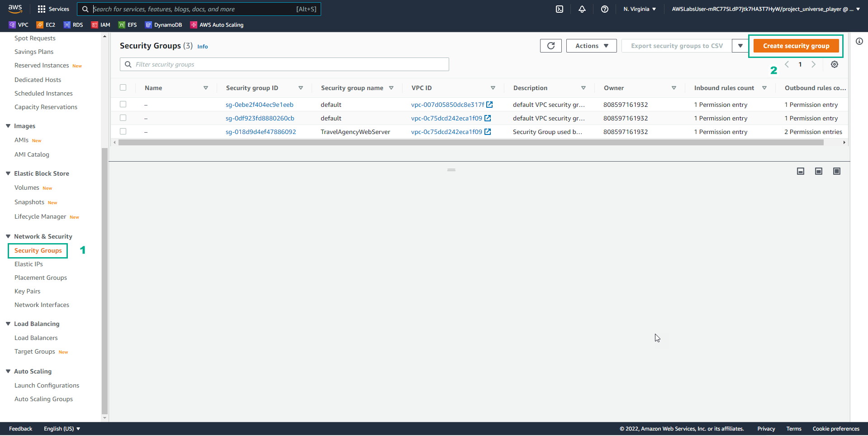
Task: Open Cookie preferences in footer
Action: click(836, 429)
